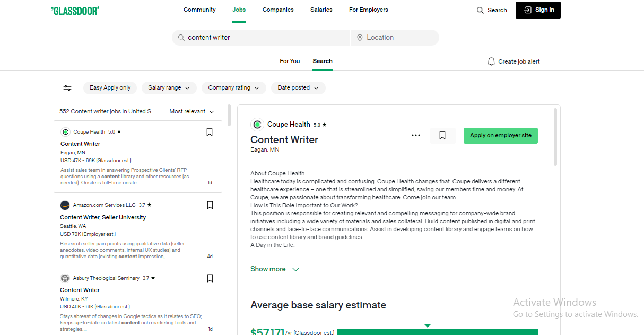Click the header Search button text

pyautogui.click(x=497, y=10)
